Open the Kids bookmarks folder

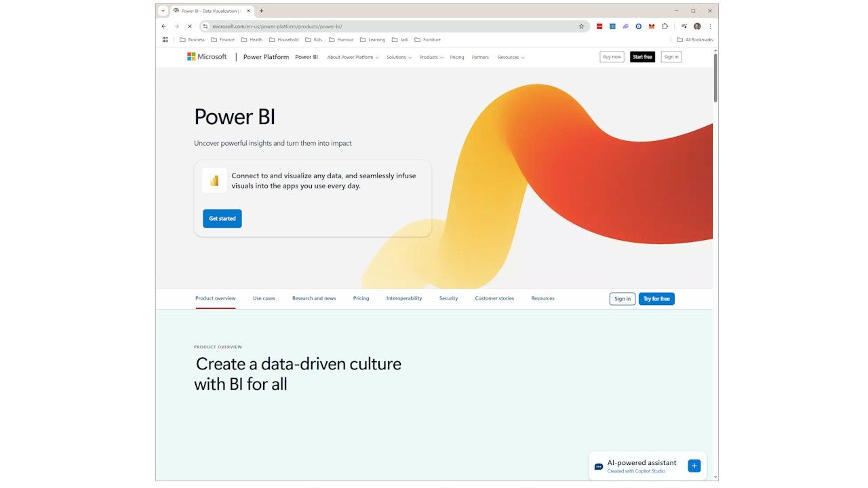(314, 40)
